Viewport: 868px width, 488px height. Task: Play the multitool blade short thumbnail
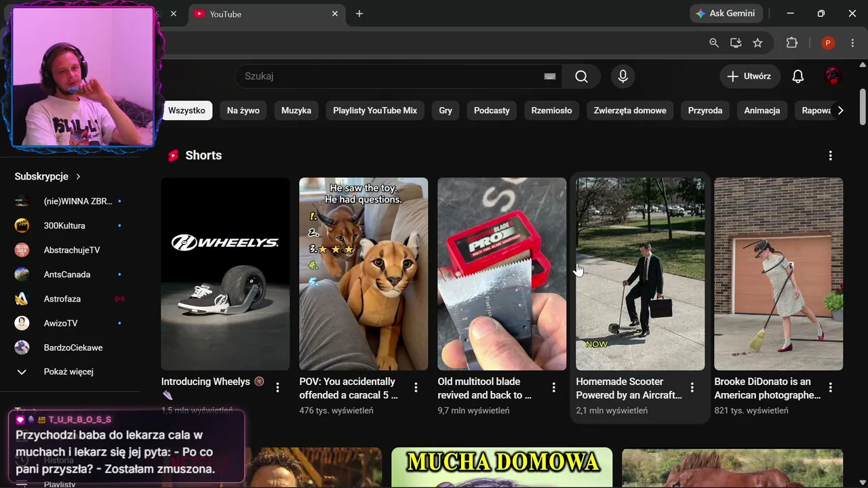click(x=502, y=274)
